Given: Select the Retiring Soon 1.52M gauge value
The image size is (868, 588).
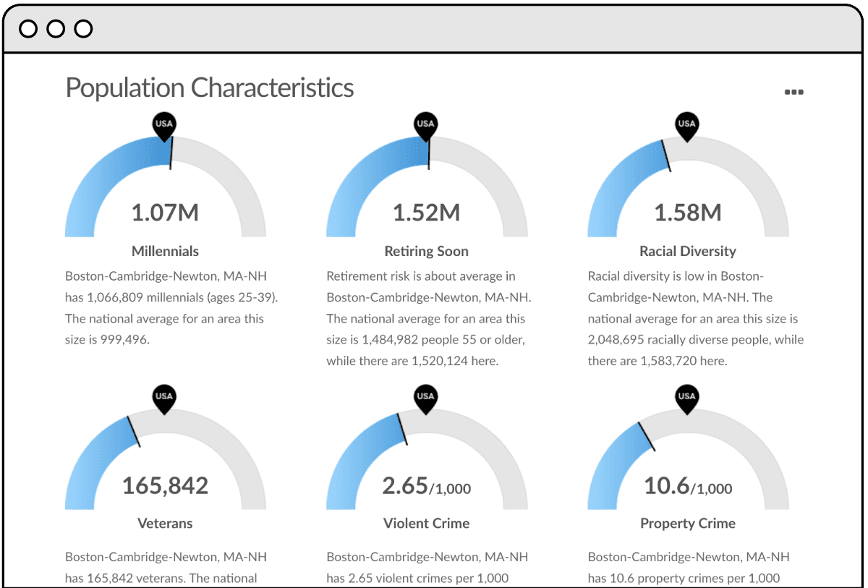Looking at the screenshot, I should coord(426,213).
